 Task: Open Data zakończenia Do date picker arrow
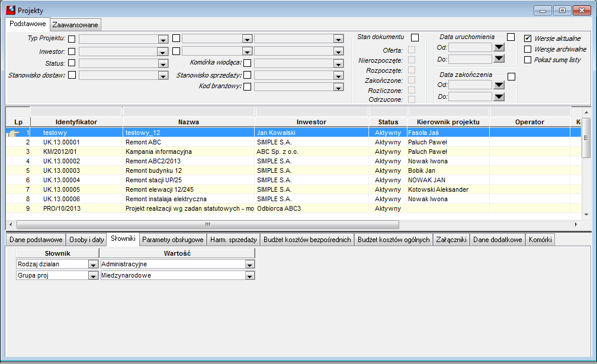point(499,96)
